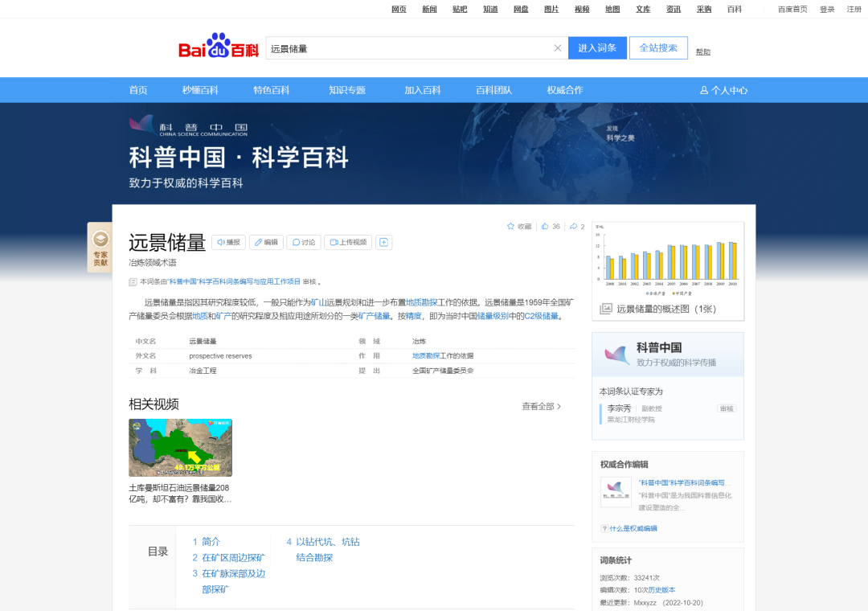The width and height of the screenshot is (868, 611).
Task: Open 采购 in top navigation
Action: click(703, 9)
